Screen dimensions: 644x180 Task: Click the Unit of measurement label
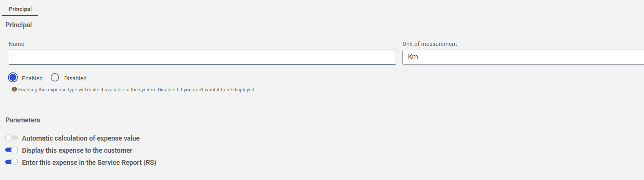tap(430, 44)
